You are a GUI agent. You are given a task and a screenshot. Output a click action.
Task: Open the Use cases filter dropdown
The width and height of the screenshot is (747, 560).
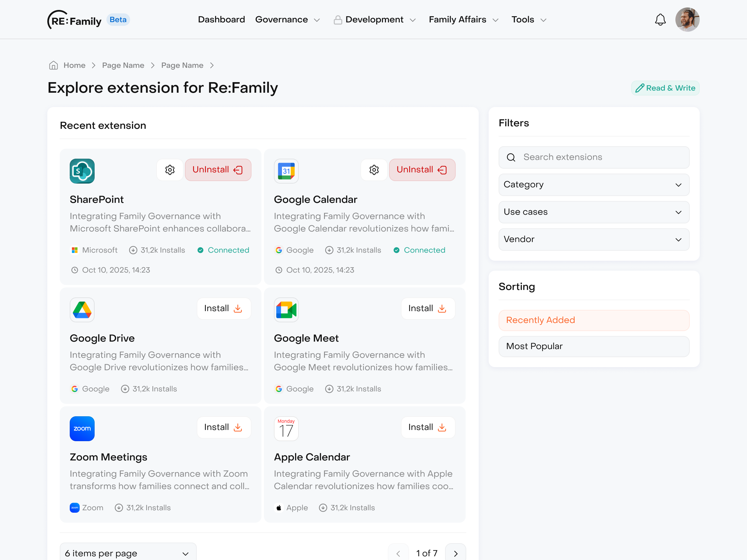point(594,212)
